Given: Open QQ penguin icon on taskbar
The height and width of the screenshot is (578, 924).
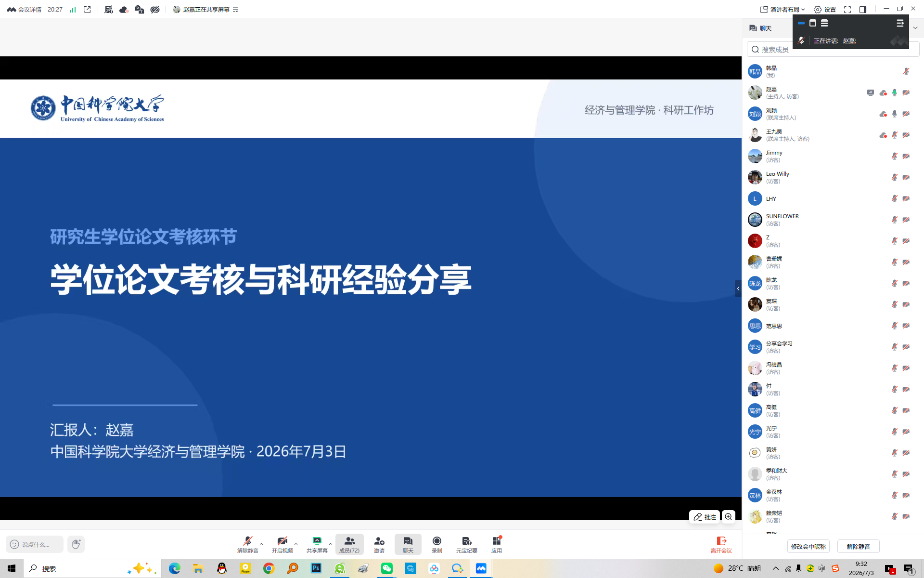Looking at the screenshot, I should [x=222, y=568].
